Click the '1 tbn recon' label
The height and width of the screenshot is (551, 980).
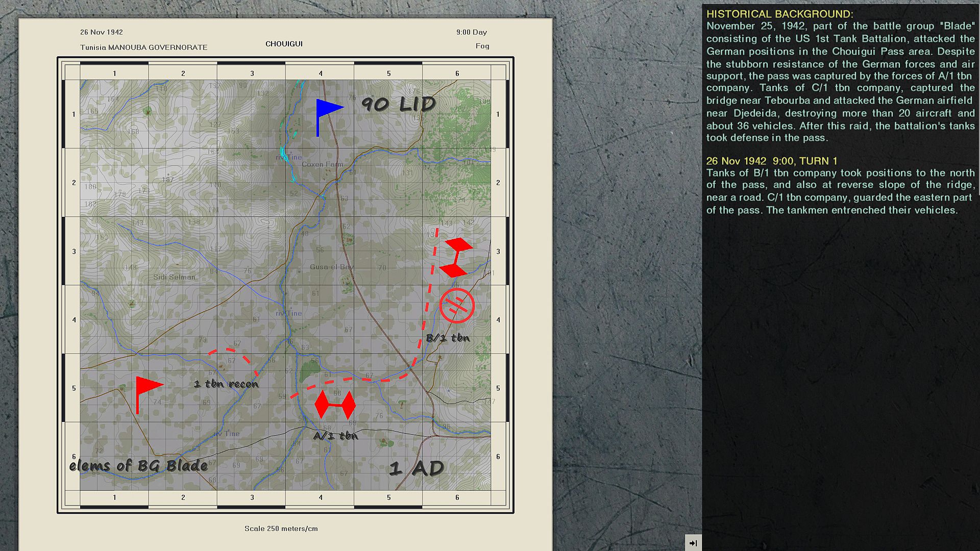pos(226,384)
